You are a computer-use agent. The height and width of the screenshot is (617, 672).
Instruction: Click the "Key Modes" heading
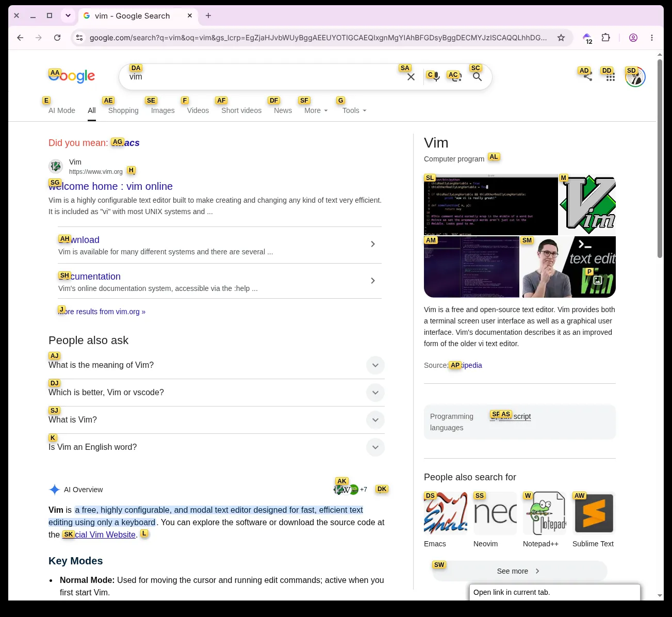click(x=76, y=561)
